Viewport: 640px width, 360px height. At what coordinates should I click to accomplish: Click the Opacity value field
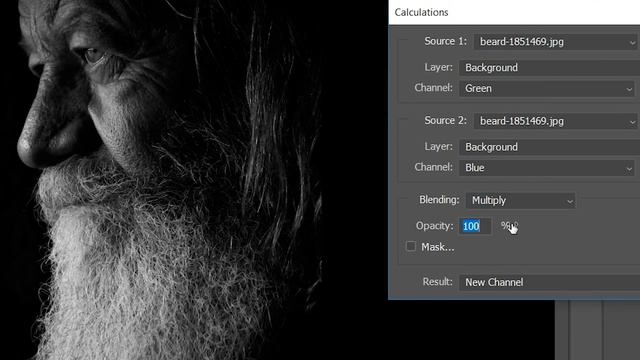pos(475,226)
